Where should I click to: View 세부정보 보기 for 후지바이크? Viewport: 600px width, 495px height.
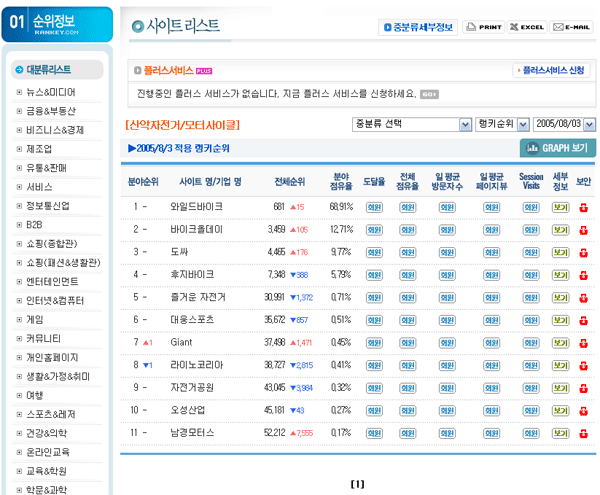560,275
